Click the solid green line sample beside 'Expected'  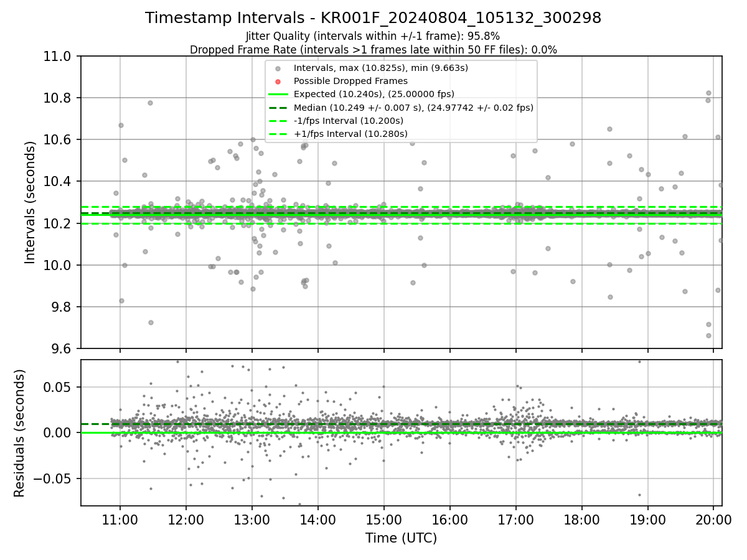click(x=278, y=95)
